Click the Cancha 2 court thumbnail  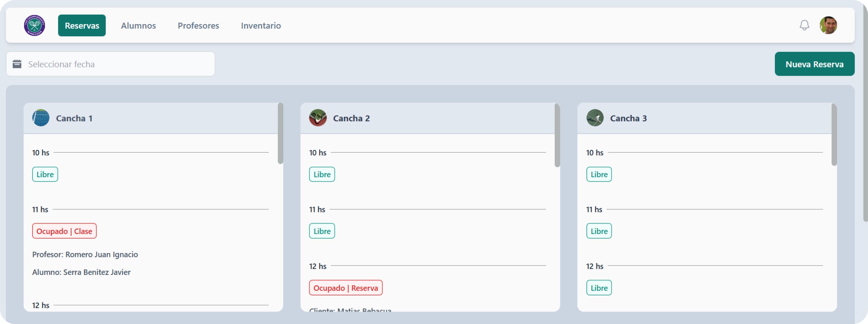pos(318,118)
